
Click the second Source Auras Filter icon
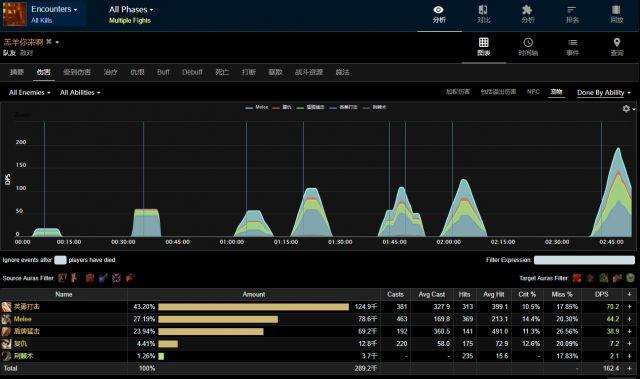click(x=75, y=278)
